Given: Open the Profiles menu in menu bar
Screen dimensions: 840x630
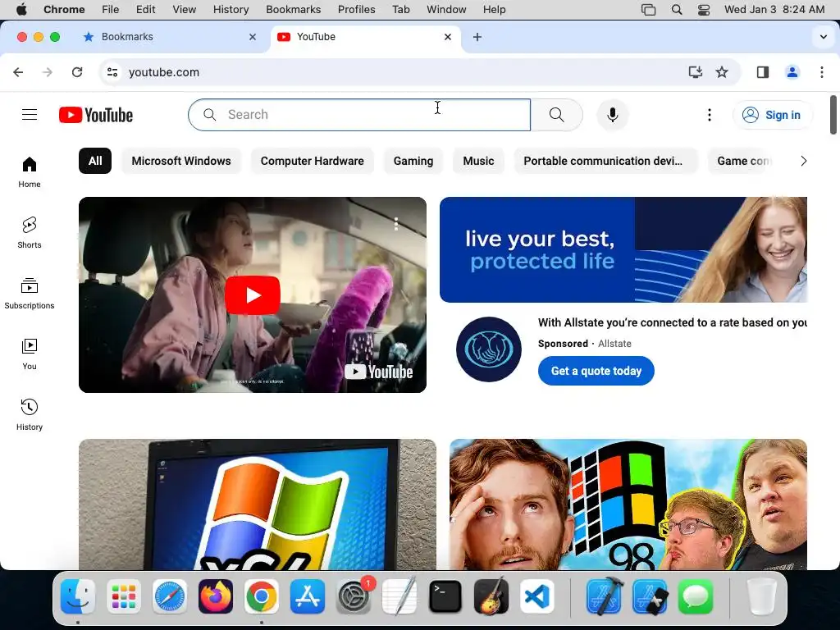Looking at the screenshot, I should [x=356, y=10].
